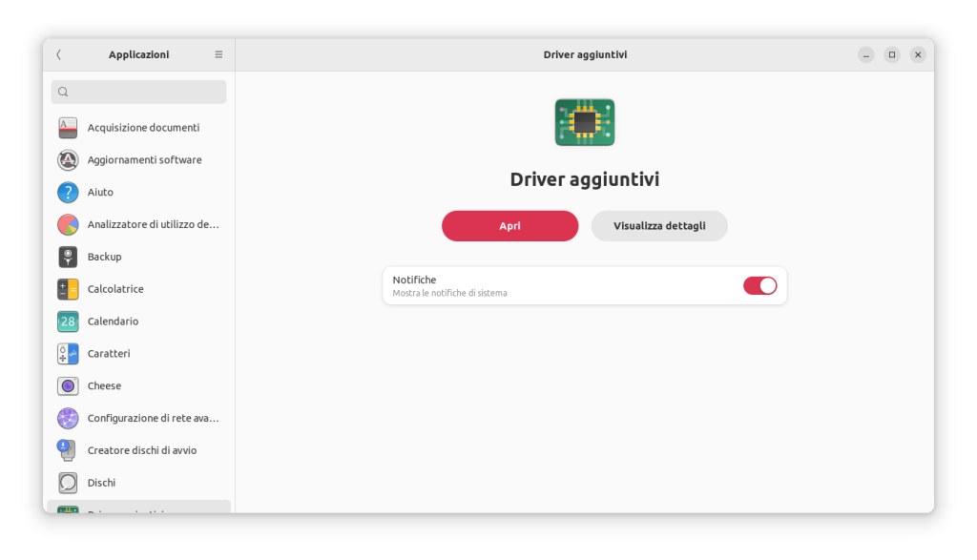Disable the Notifiche toggle switch
Image resolution: width=977 pixels, height=560 pixels.
(759, 285)
